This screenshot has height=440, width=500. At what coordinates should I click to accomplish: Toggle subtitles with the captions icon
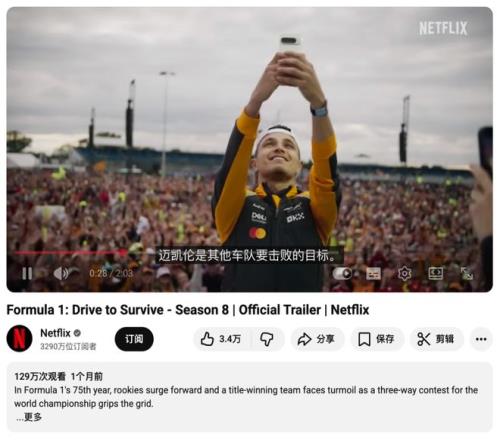(373, 274)
